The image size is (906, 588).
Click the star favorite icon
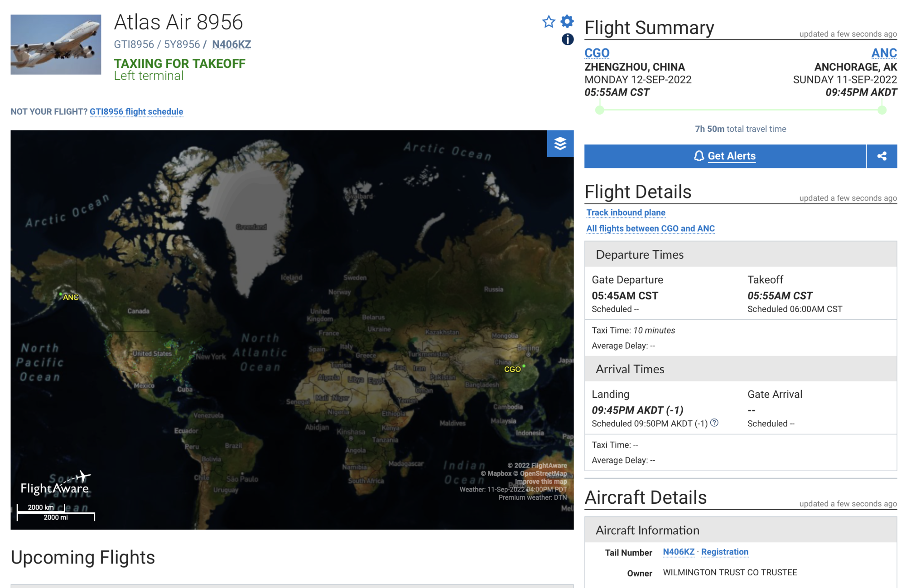pos(549,21)
